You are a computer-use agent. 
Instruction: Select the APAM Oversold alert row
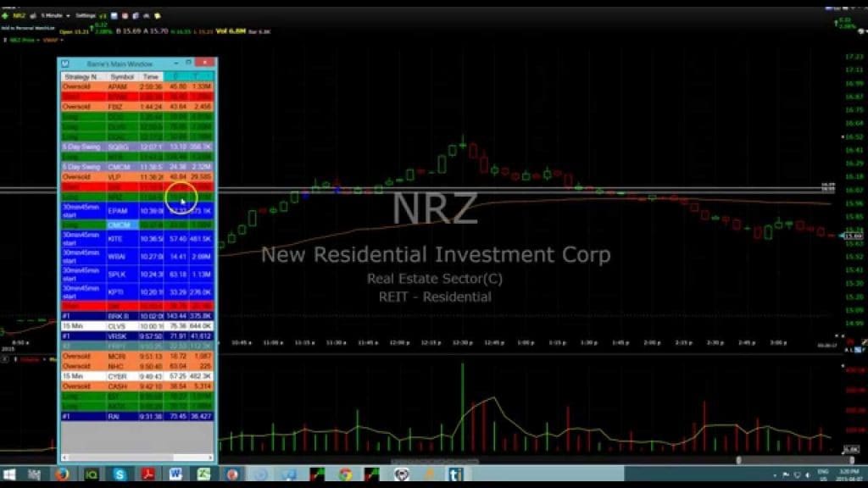click(x=137, y=87)
